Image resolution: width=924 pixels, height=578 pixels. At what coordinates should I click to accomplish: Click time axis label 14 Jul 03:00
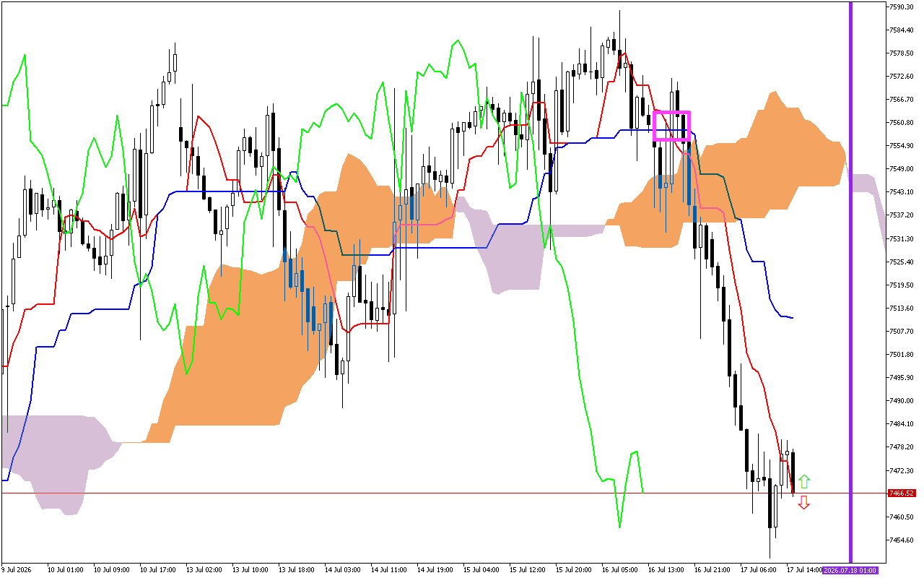point(342,570)
